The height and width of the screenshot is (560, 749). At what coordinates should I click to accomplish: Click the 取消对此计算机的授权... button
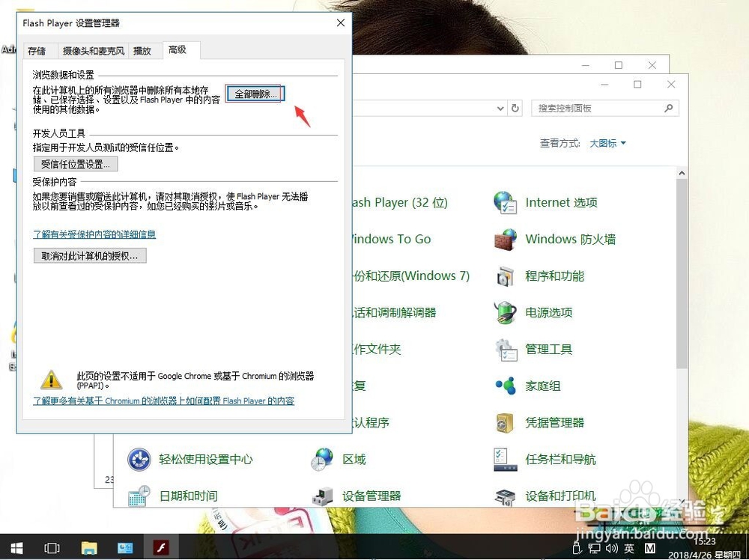pos(90,255)
